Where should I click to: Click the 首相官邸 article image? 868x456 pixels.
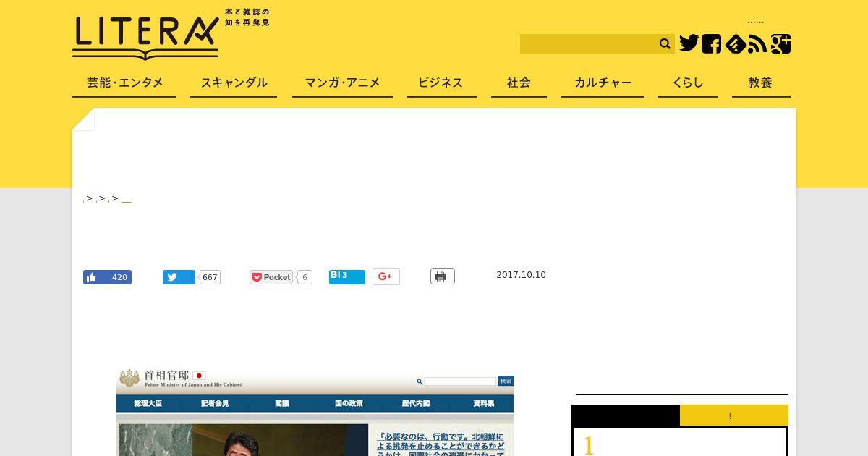tap(315, 412)
